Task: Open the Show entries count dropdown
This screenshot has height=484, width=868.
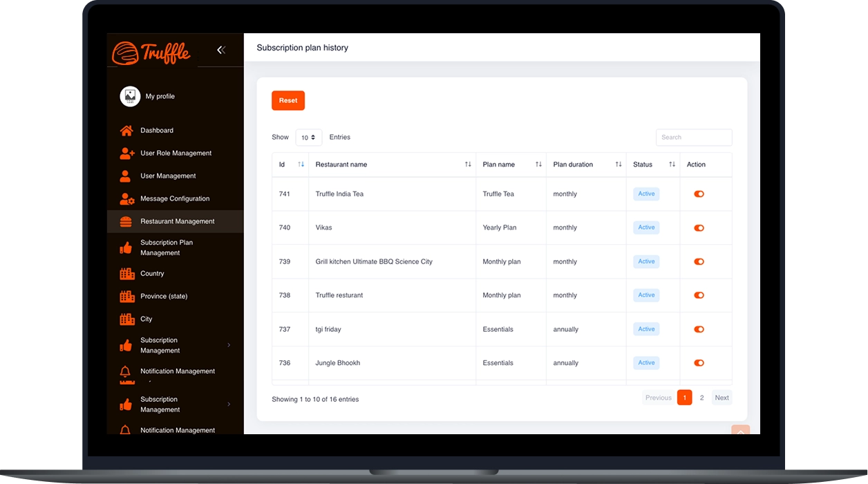Action: 308,137
